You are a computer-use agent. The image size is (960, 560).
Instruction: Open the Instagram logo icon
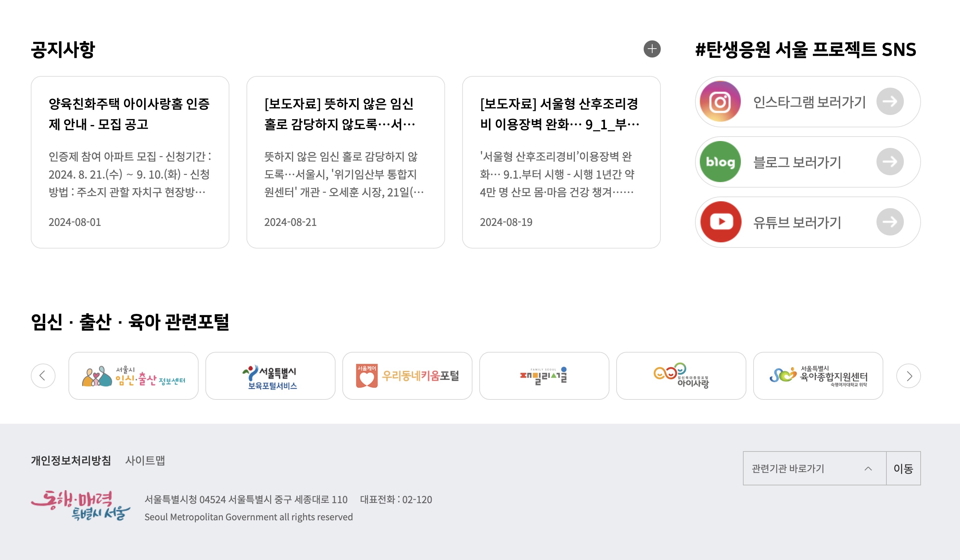pyautogui.click(x=720, y=102)
